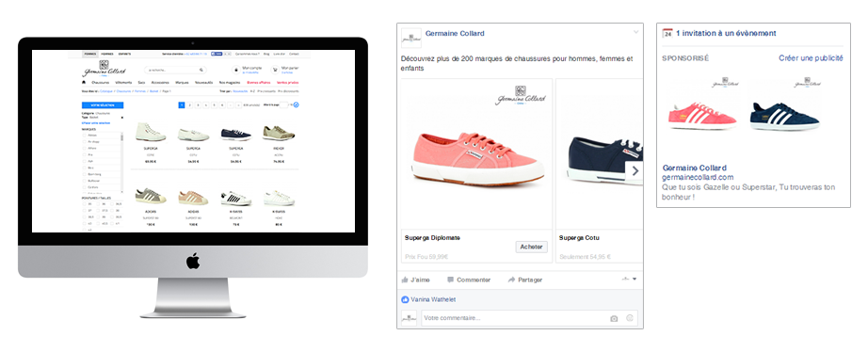Screen dimensions: 868x352
Task: Click the J'aime thumbs-up icon
Action: coord(404,280)
